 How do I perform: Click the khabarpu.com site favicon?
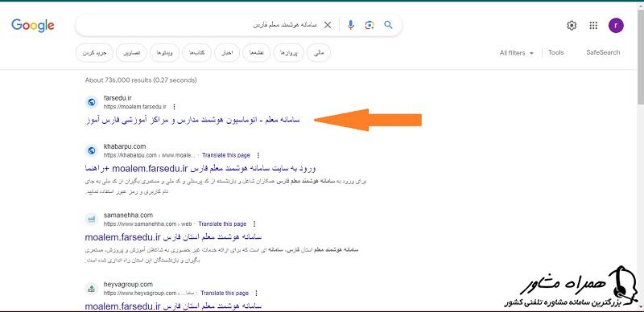(x=92, y=150)
